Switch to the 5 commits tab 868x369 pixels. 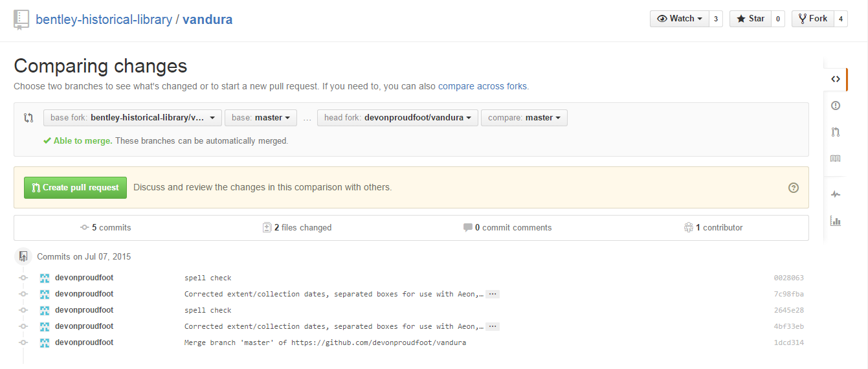point(106,228)
